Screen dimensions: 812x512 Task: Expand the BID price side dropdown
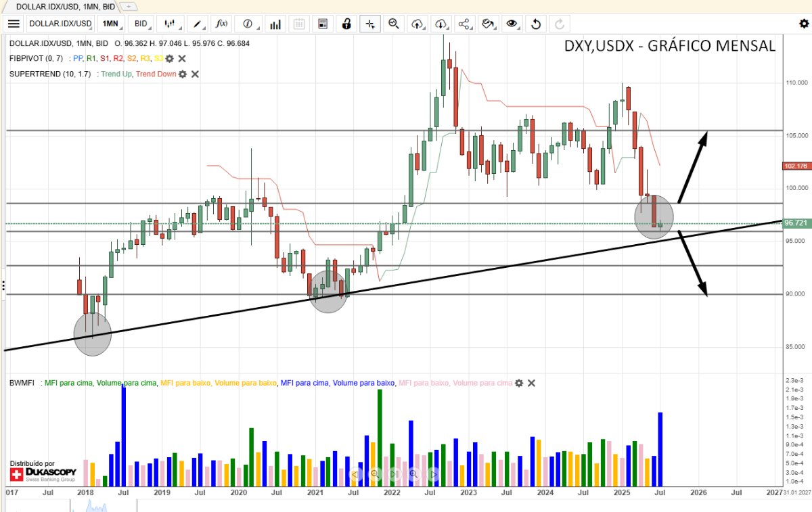[141, 24]
